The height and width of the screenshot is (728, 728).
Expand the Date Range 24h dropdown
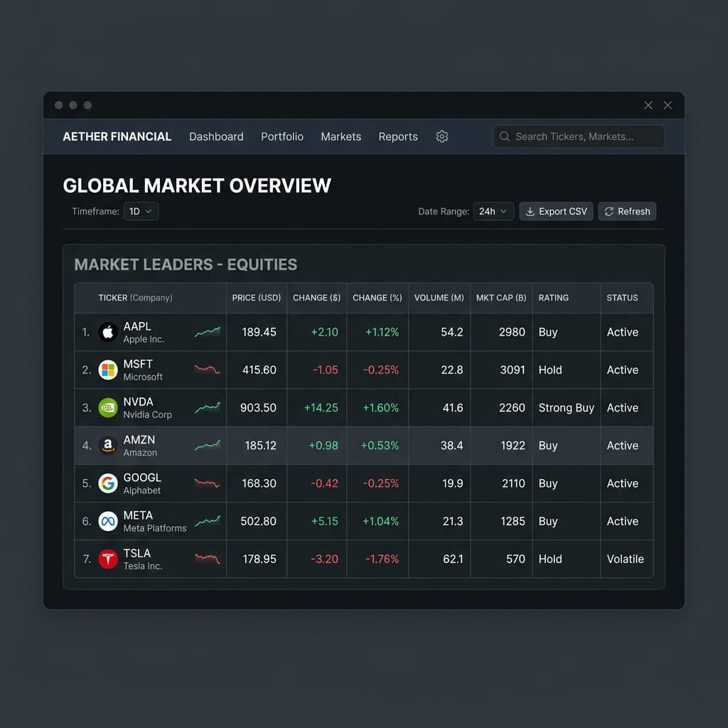[x=493, y=211]
